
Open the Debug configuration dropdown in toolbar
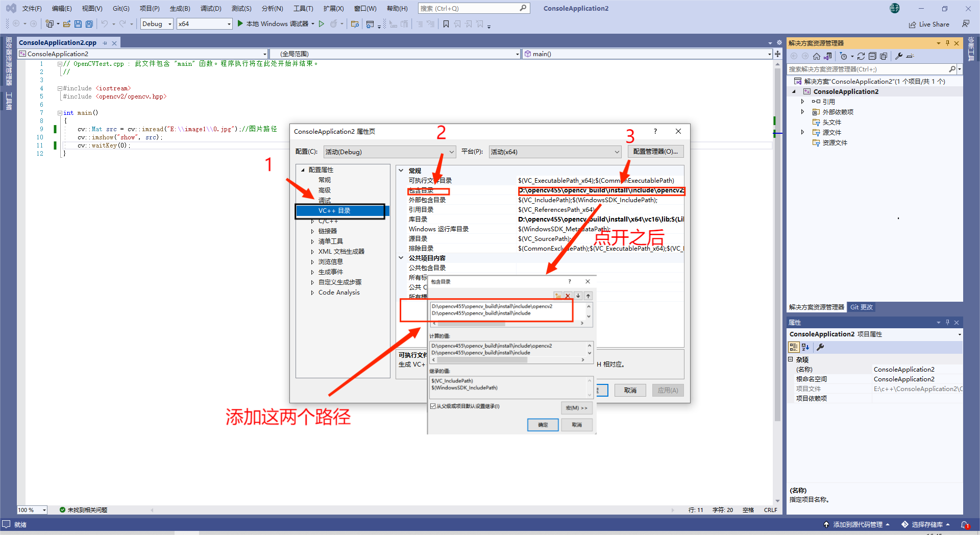coord(157,24)
